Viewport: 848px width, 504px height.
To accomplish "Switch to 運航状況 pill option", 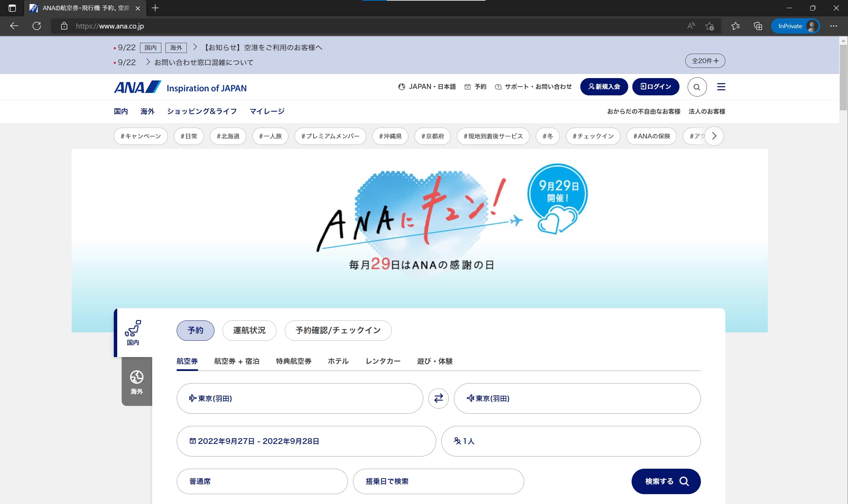I will [x=249, y=330].
